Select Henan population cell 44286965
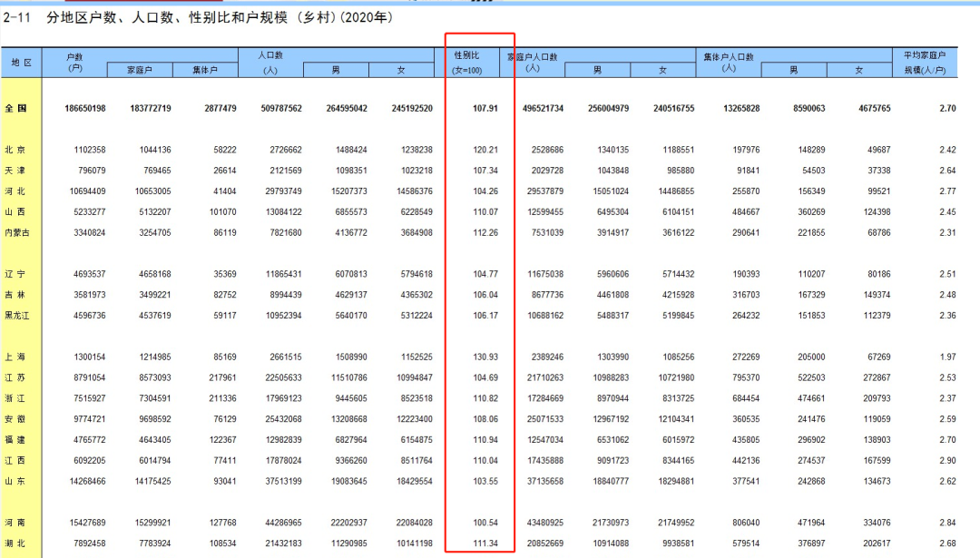 tap(284, 523)
